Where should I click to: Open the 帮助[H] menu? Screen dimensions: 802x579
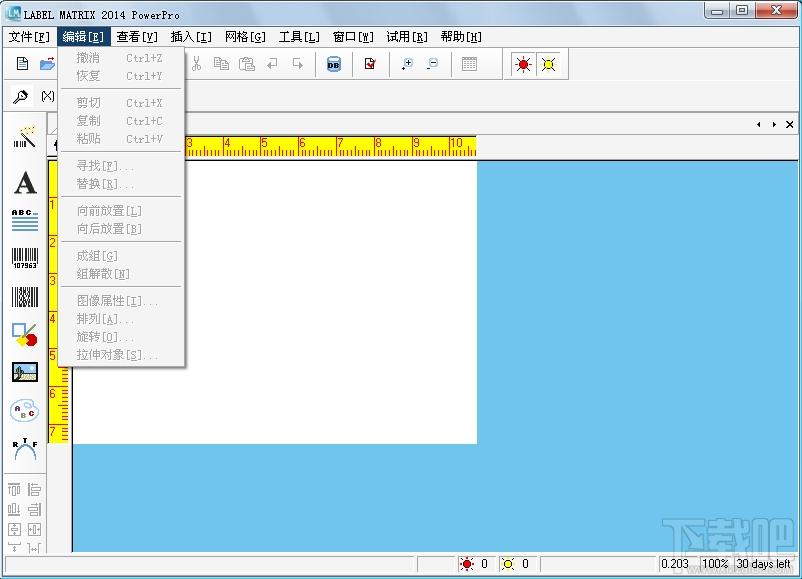(x=461, y=37)
